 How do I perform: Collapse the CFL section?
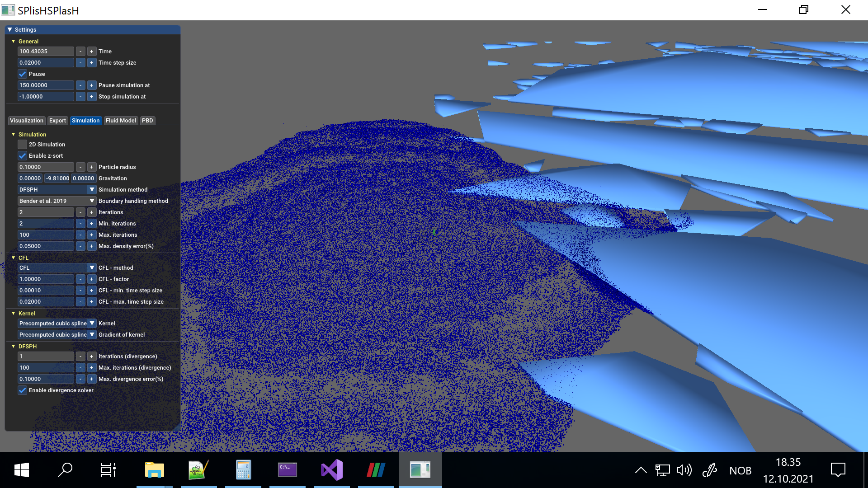pyautogui.click(x=13, y=258)
